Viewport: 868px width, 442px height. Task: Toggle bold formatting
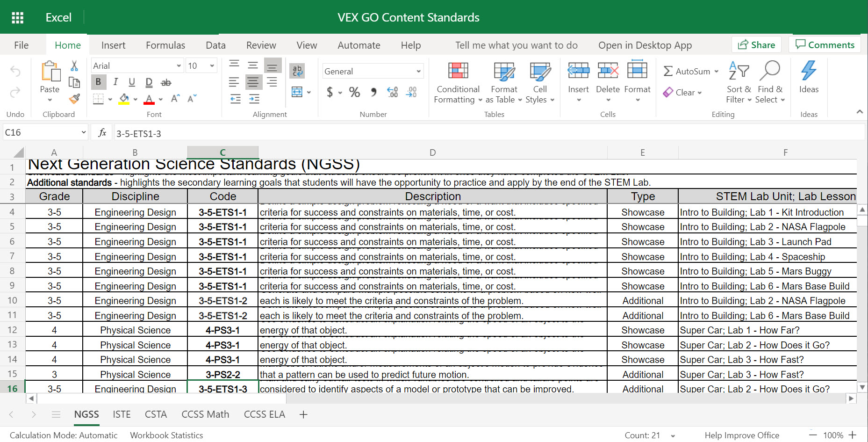(98, 82)
